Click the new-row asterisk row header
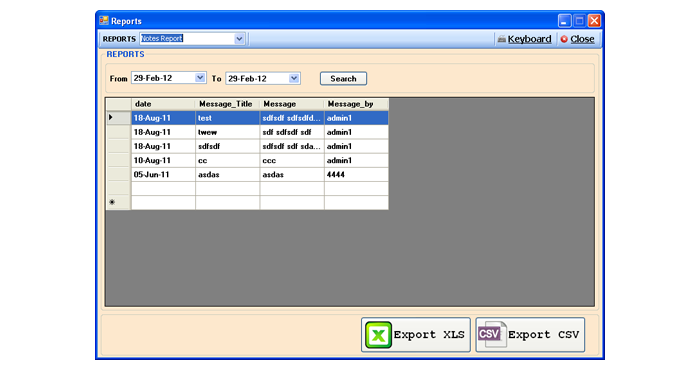Screen dimensions: 700x371 [118, 202]
